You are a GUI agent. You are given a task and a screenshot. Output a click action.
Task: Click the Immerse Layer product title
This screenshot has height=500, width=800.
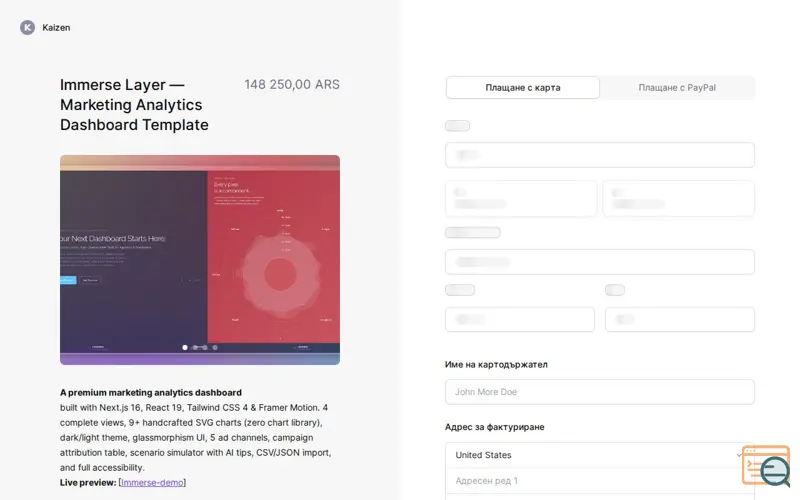tap(134, 105)
